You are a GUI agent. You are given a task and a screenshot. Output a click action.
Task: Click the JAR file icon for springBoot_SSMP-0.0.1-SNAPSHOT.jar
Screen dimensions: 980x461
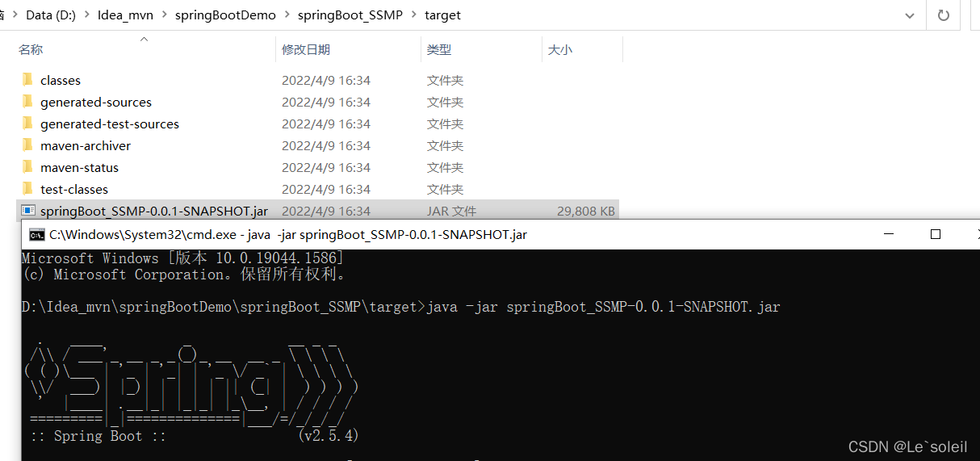[27, 211]
